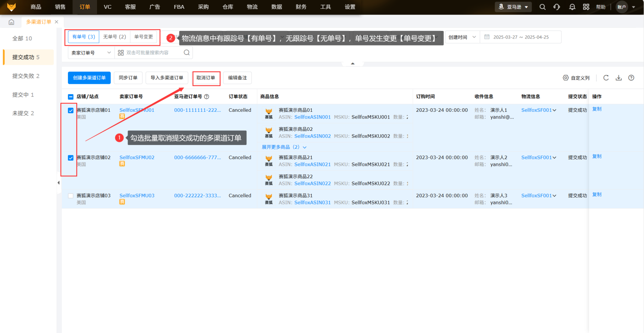Image resolution: width=644 pixels, height=333 pixels.
Task: Open the customer support headset icon
Action: 557,7
